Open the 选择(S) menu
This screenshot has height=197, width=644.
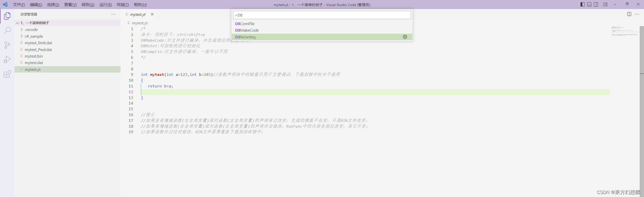point(53,5)
